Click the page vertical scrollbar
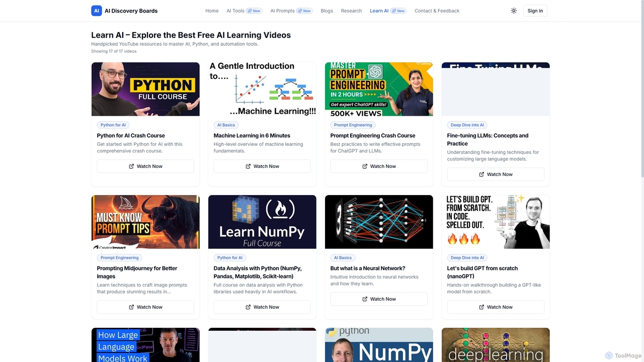This screenshot has width=644, height=362. 641,88
